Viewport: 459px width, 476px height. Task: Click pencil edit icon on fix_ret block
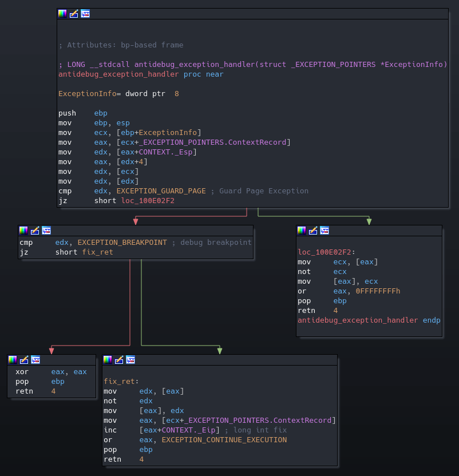point(119,360)
